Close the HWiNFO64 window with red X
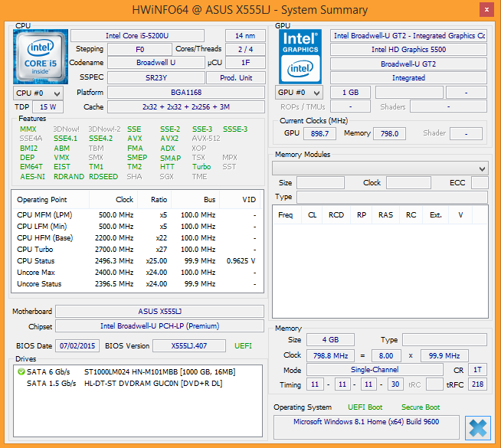Image resolution: width=501 pixels, height=448 pixels. pyautogui.click(x=486, y=10)
